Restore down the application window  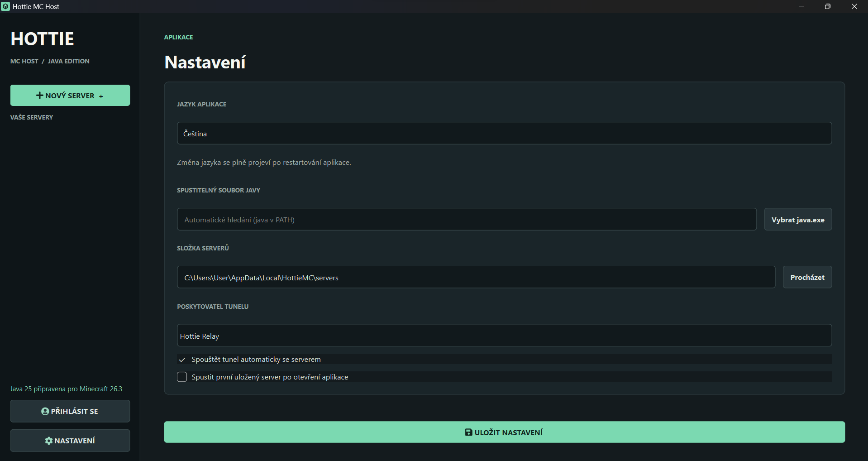(x=828, y=6)
